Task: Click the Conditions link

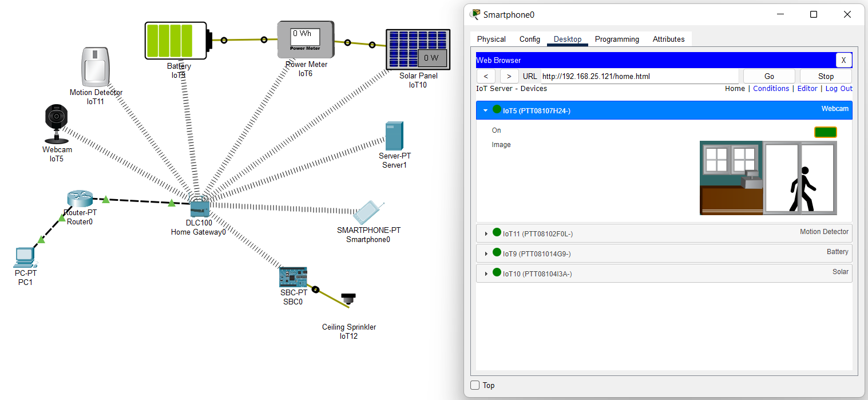Action: (x=771, y=88)
